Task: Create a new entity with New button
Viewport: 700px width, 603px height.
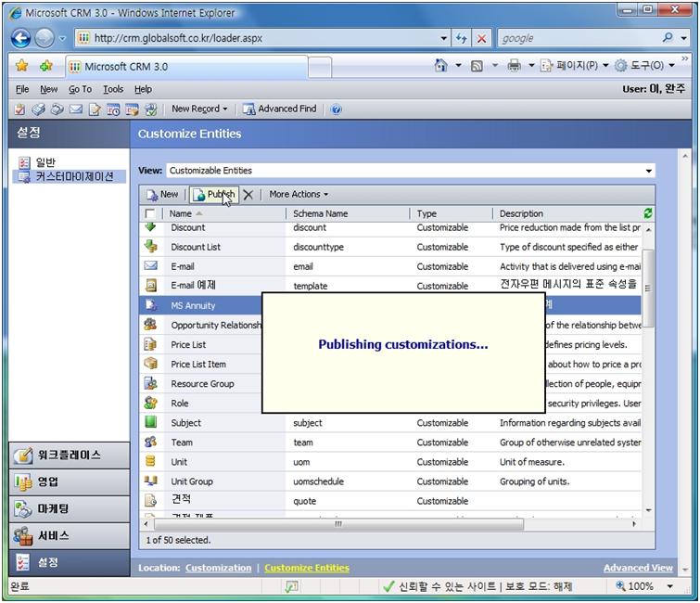Action: tap(162, 195)
